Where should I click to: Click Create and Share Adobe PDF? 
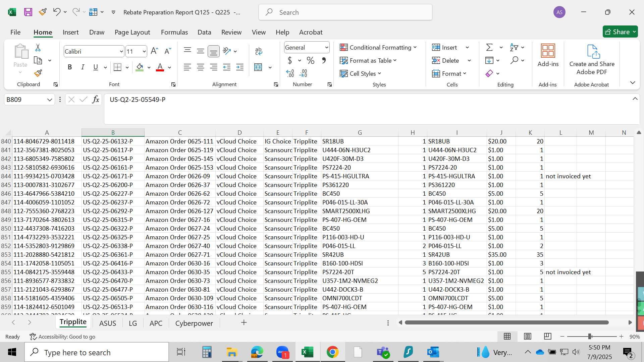tap(592, 60)
